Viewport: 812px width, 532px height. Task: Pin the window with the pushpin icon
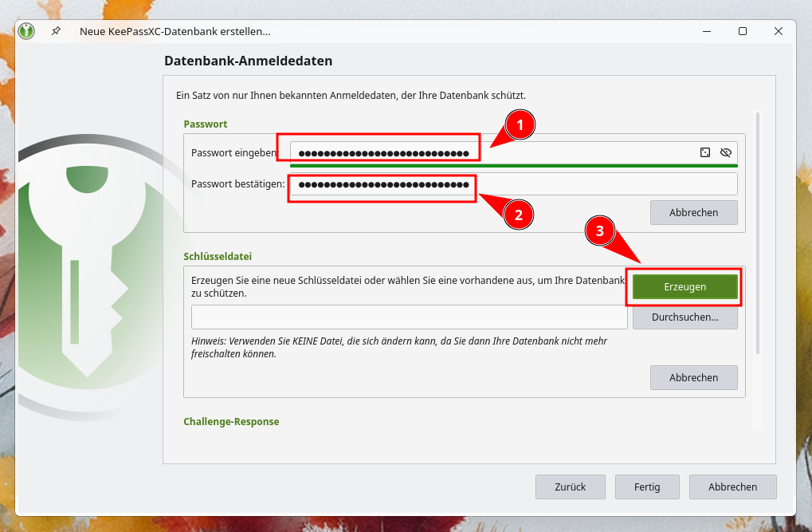click(56, 31)
